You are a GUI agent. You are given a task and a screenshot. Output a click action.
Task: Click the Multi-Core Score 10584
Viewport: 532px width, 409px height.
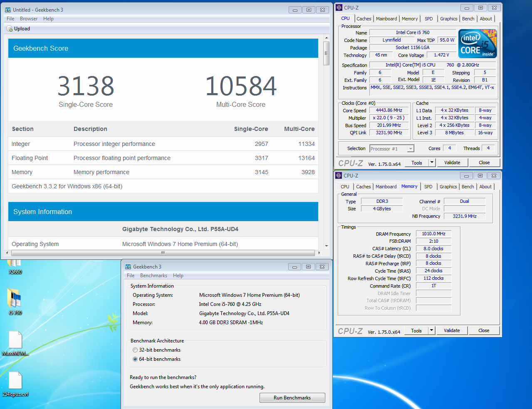coord(241,86)
